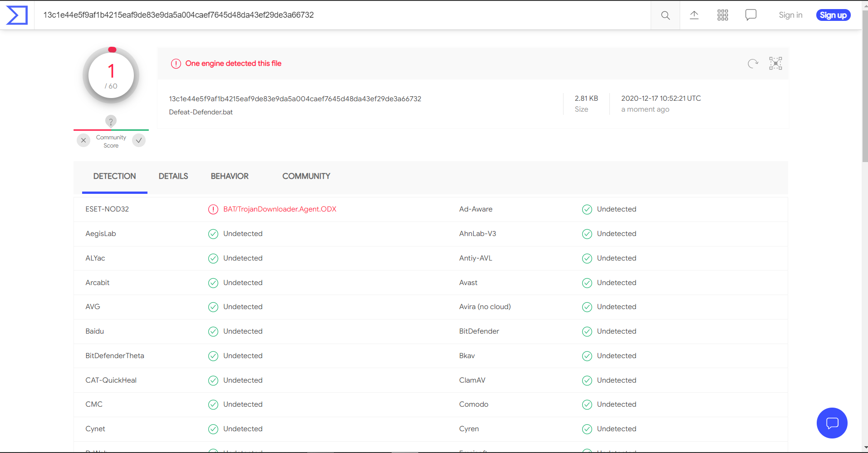Click the VirusTotal logo icon

tap(17, 15)
